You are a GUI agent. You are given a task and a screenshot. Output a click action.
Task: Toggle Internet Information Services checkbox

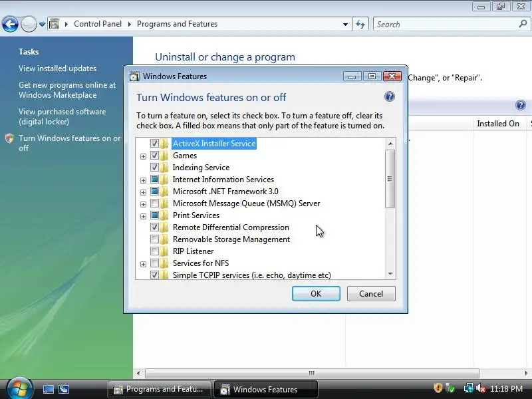click(x=154, y=179)
